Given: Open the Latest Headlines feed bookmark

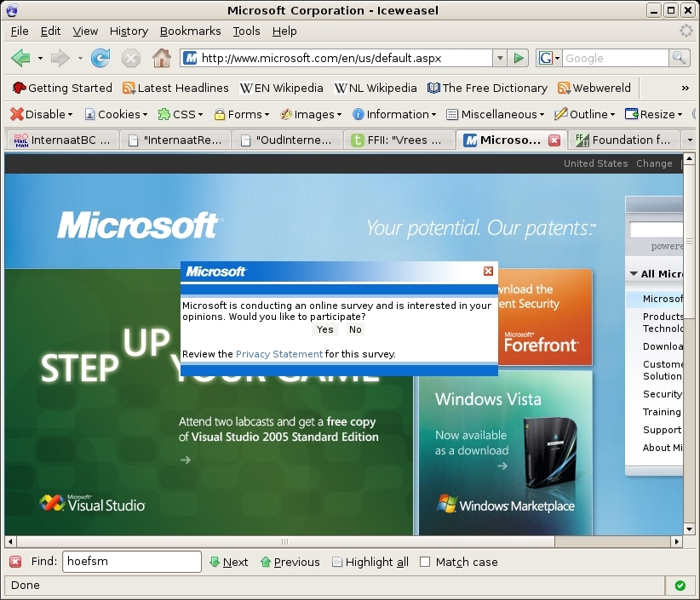Looking at the screenshot, I should (175, 88).
